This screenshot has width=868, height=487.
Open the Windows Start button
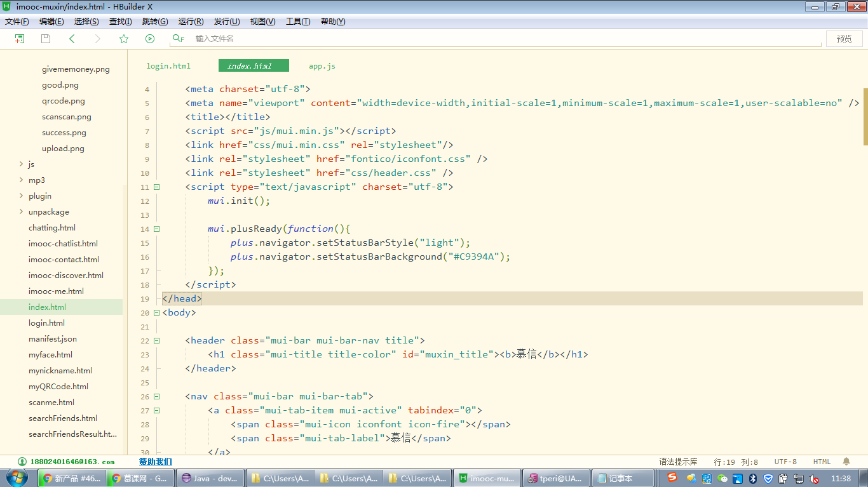click(x=17, y=478)
